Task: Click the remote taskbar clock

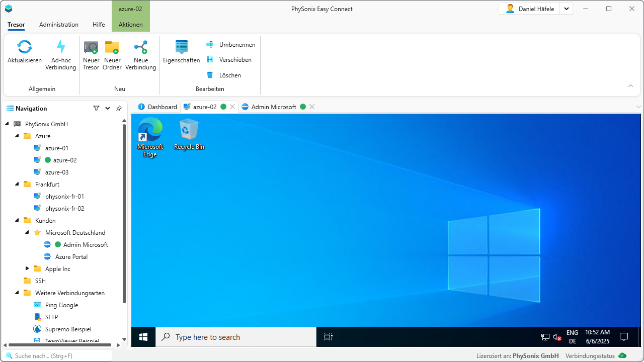Action: 597,337
